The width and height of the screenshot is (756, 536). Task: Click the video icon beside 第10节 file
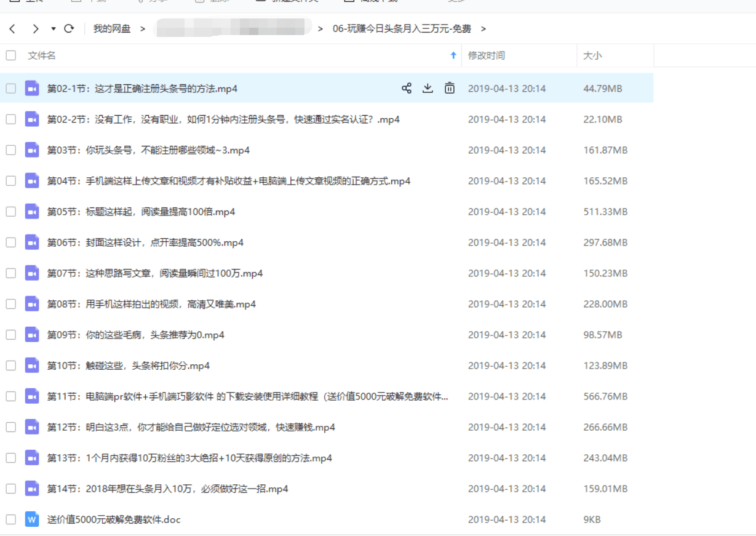(x=31, y=365)
